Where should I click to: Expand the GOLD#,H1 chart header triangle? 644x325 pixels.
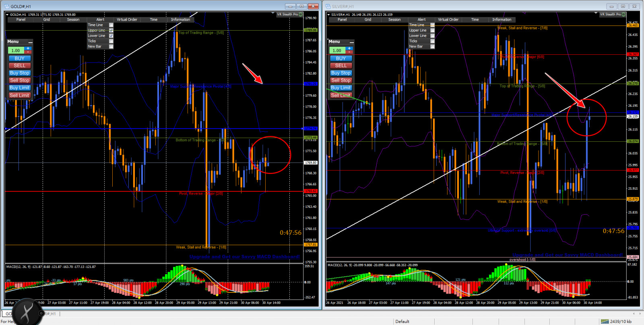[x=7, y=14]
